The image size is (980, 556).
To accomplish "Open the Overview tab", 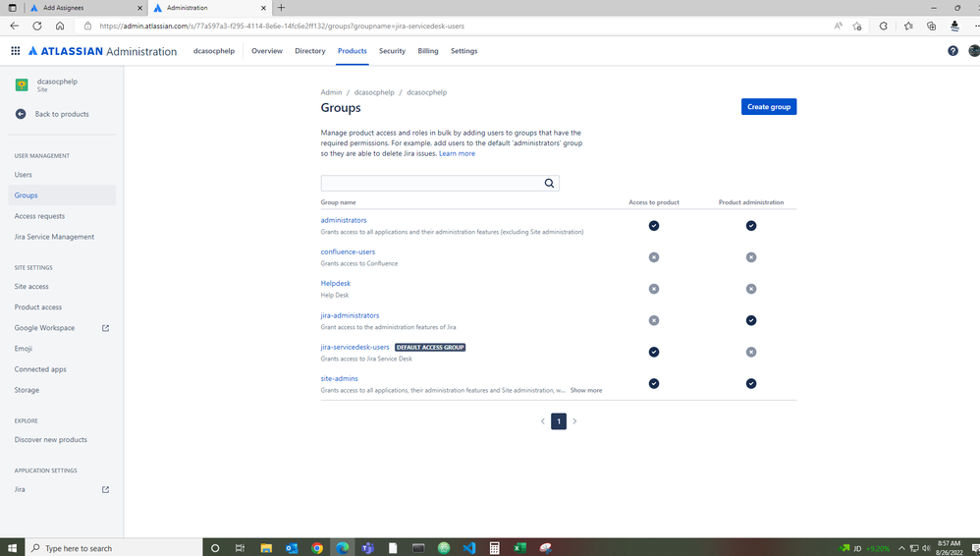I will 267,51.
